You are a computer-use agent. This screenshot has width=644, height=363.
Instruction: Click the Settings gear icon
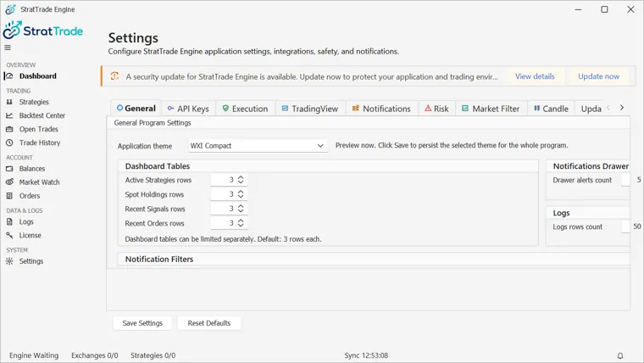point(9,261)
